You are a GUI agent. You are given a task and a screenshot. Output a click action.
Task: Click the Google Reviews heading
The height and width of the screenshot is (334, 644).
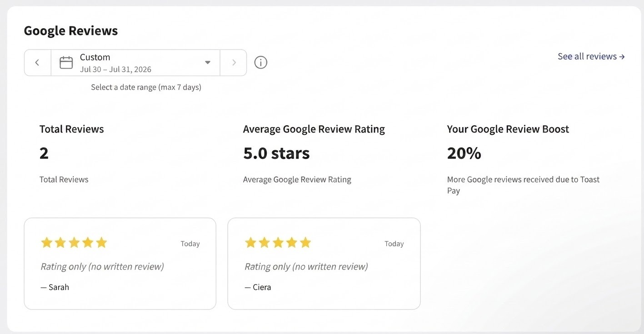(x=71, y=31)
